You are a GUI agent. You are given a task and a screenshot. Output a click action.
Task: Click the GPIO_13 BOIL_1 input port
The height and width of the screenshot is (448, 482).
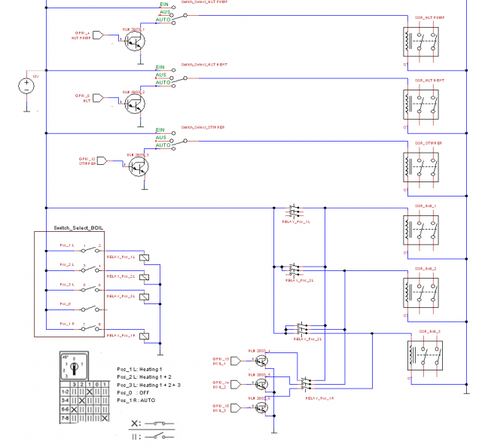[236, 361]
